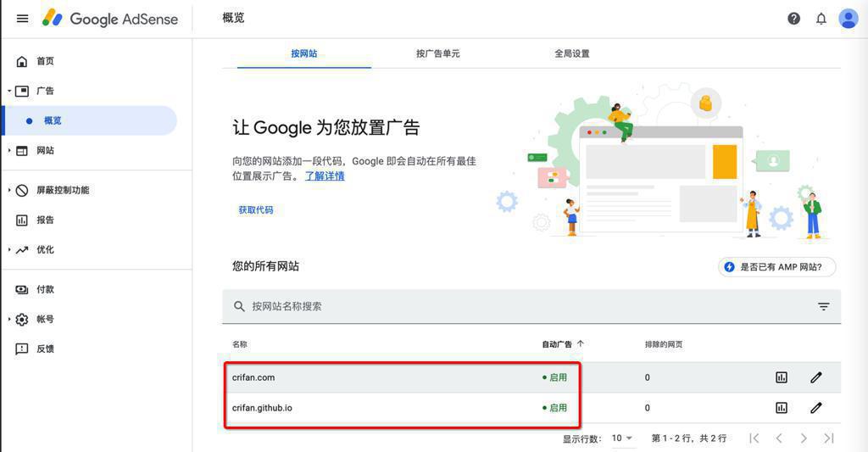Go to next page of table
Viewport: 868px width, 452px height.
804,438
